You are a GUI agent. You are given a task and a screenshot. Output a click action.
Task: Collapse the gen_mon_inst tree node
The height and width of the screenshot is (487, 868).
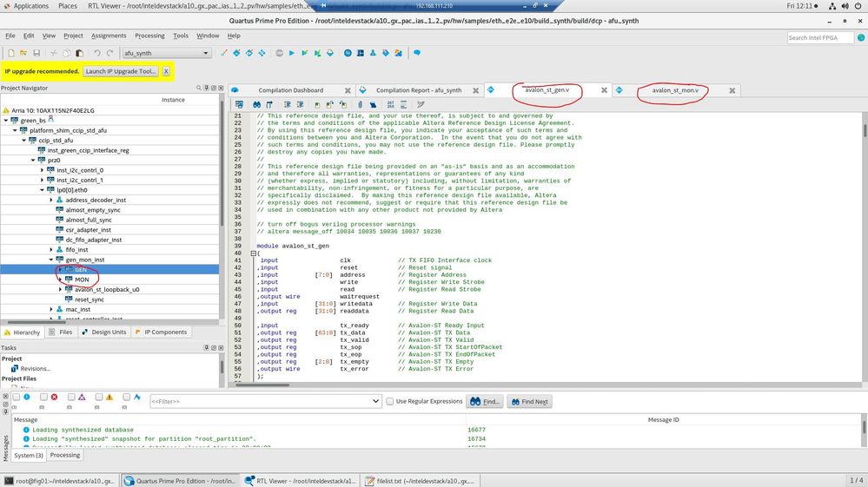pyautogui.click(x=51, y=260)
